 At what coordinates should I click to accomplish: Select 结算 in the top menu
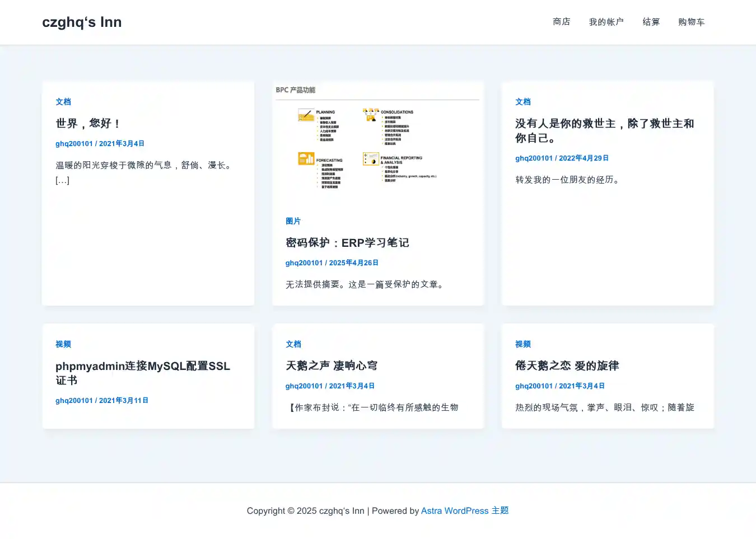pyautogui.click(x=651, y=22)
